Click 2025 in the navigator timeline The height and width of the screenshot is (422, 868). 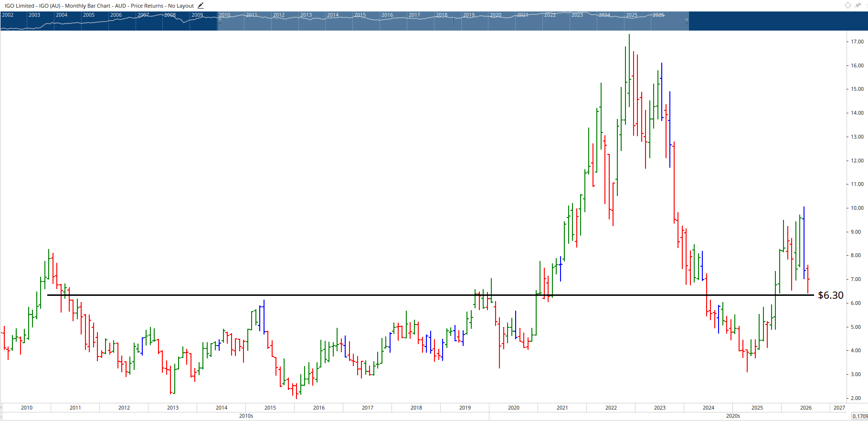632,15
